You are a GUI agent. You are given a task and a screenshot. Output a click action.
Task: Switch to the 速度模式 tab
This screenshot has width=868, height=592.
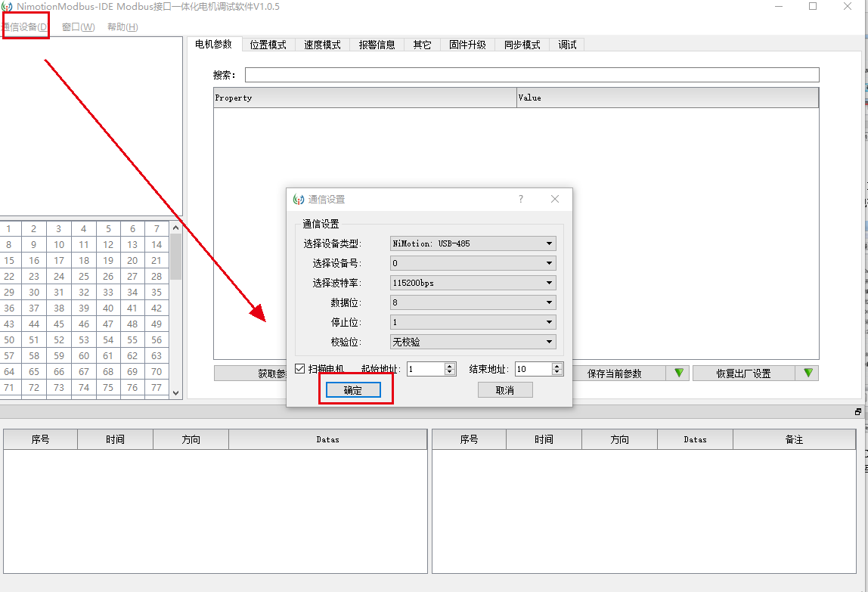point(323,45)
